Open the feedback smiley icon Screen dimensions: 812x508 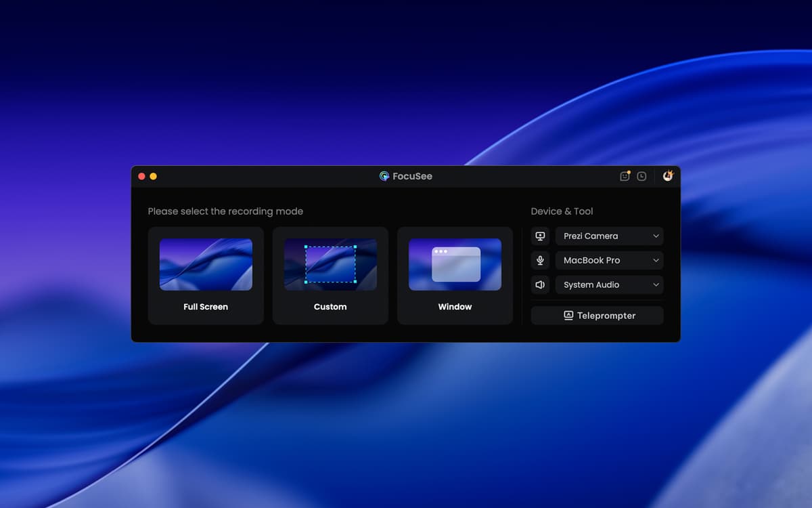625,176
